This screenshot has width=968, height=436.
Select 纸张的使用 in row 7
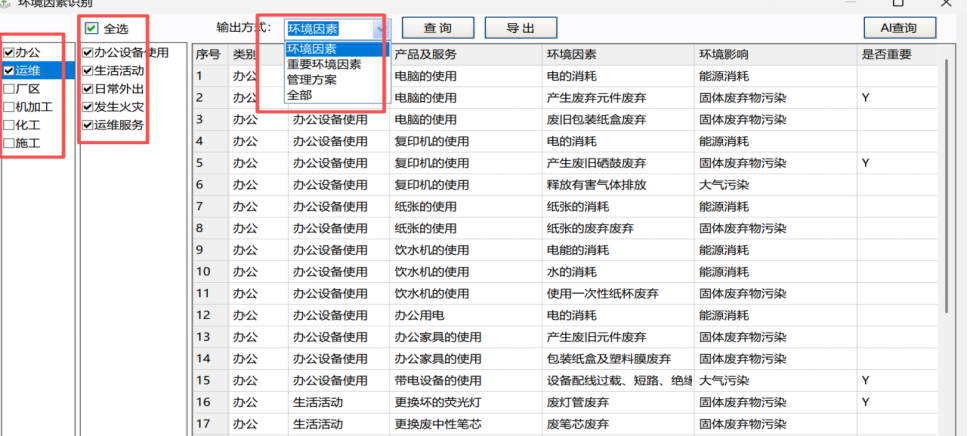[466, 206]
